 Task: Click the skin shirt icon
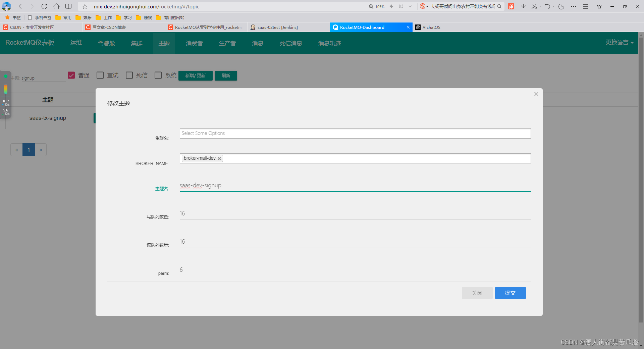599,6
